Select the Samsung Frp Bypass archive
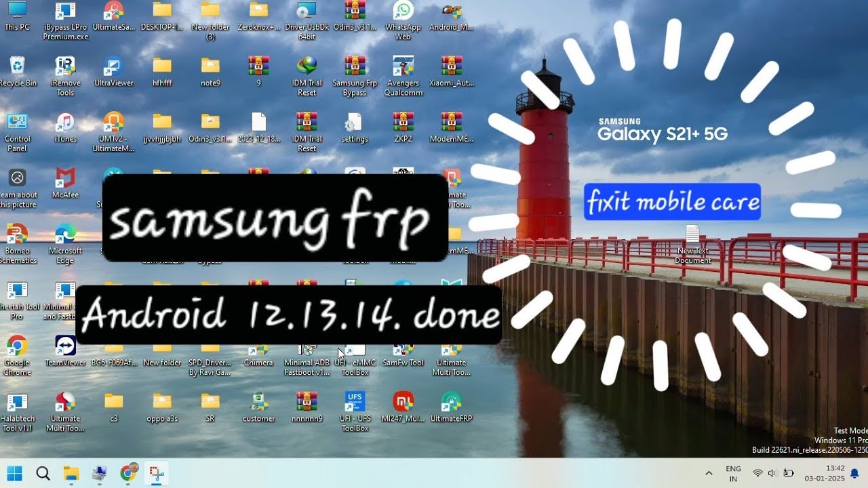This screenshot has height=488, width=868. tap(355, 76)
